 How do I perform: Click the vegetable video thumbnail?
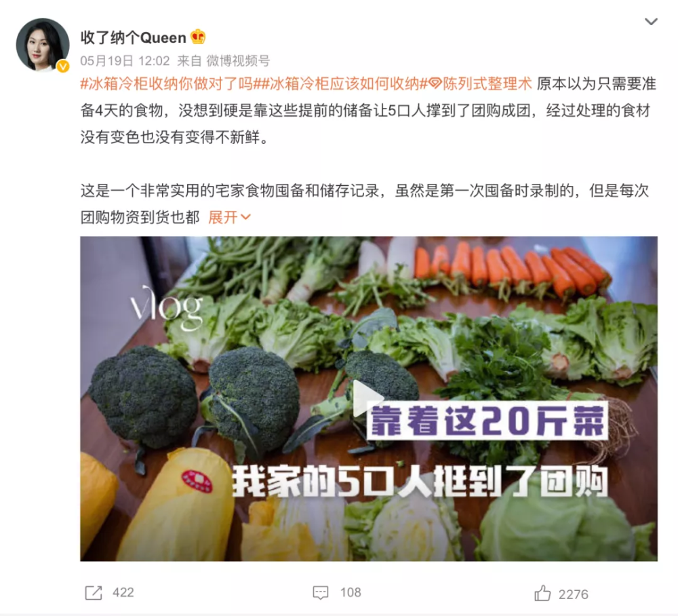pyautogui.click(x=369, y=398)
